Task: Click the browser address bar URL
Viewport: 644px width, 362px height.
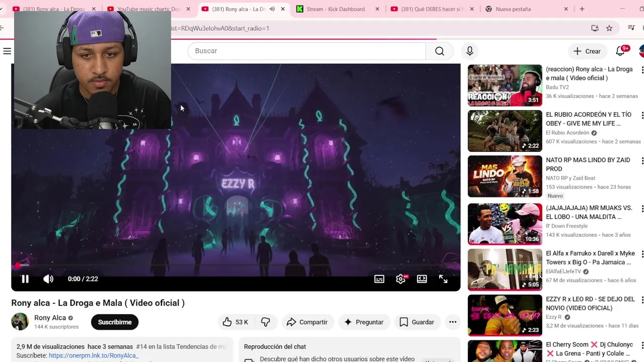Action: (220, 28)
